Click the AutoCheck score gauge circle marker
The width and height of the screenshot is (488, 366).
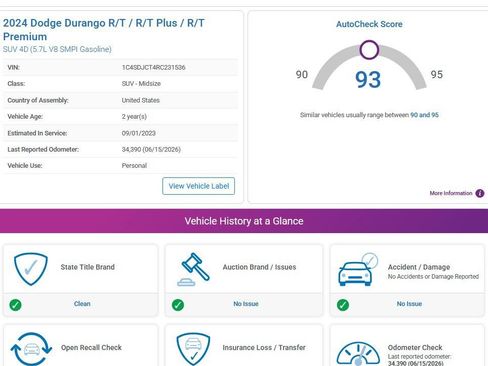[x=369, y=50]
